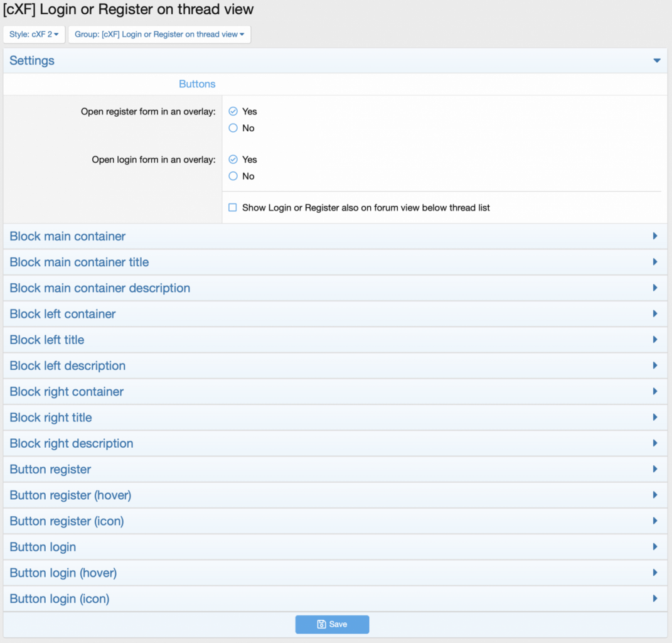Open the Style: cXF 2 dropdown
This screenshot has width=672, height=643.
click(x=34, y=35)
